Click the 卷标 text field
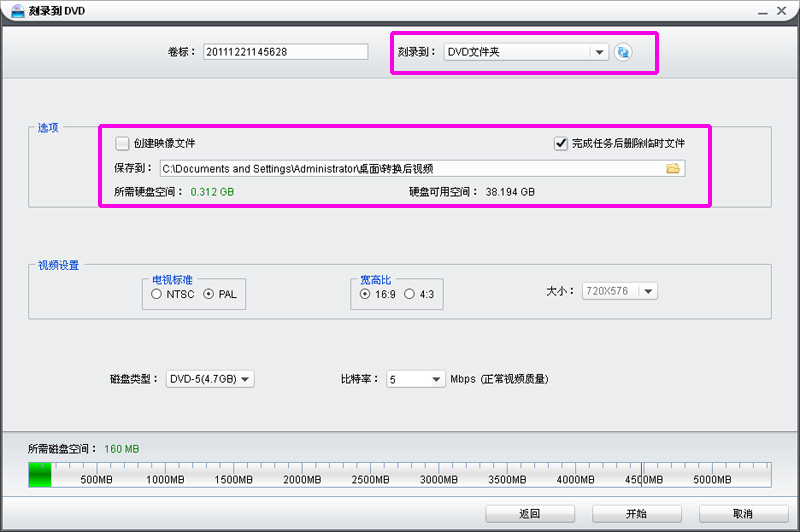 click(x=286, y=52)
